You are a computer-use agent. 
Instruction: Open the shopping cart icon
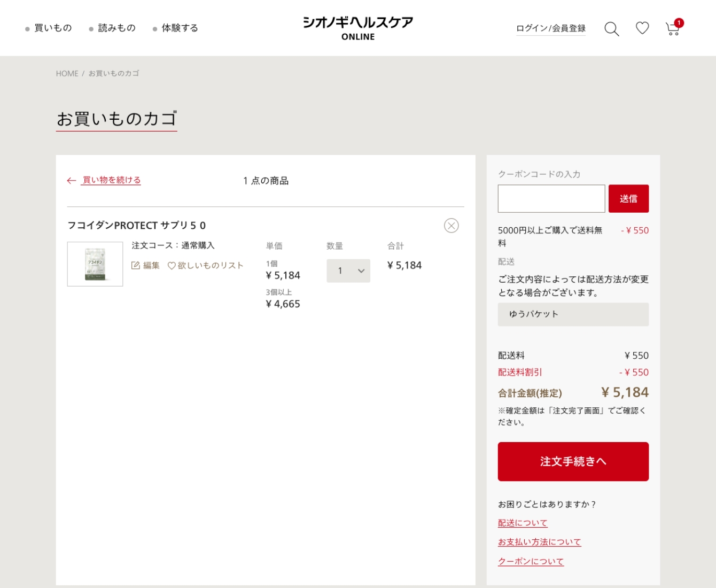(673, 28)
